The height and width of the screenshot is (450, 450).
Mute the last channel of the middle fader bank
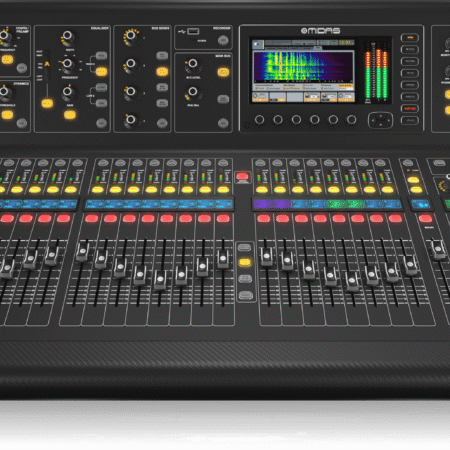[x=223, y=219]
